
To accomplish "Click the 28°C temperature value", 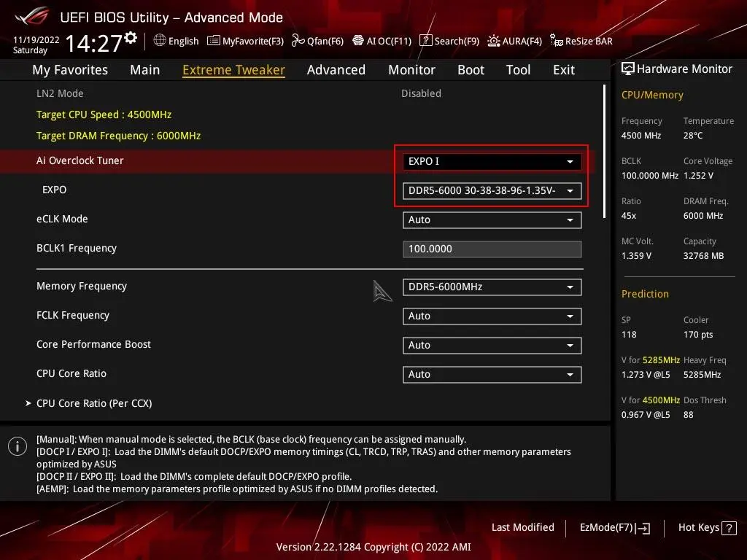I will pos(693,136).
